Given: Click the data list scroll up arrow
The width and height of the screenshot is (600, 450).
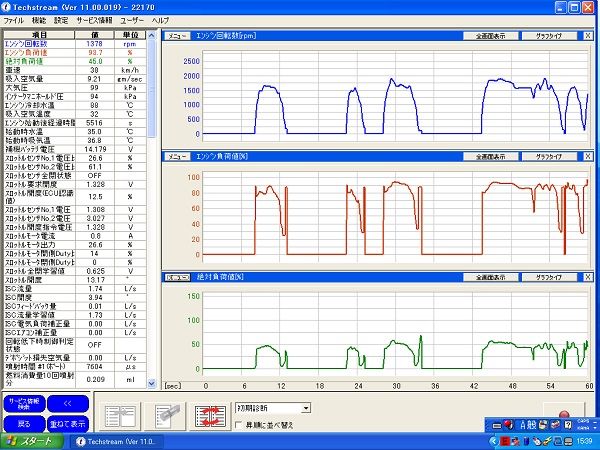Looking at the screenshot, I should 152,35.
